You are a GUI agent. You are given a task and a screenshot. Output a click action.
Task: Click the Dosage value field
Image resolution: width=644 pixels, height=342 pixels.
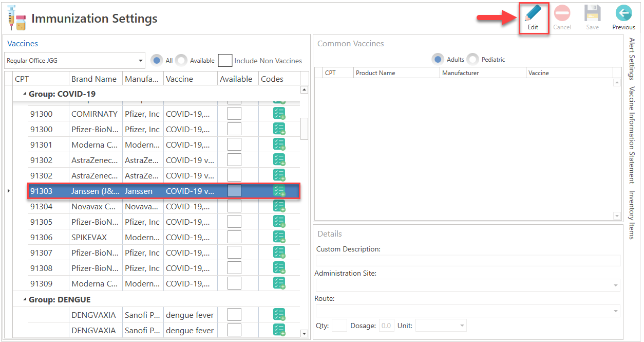click(386, 325)
